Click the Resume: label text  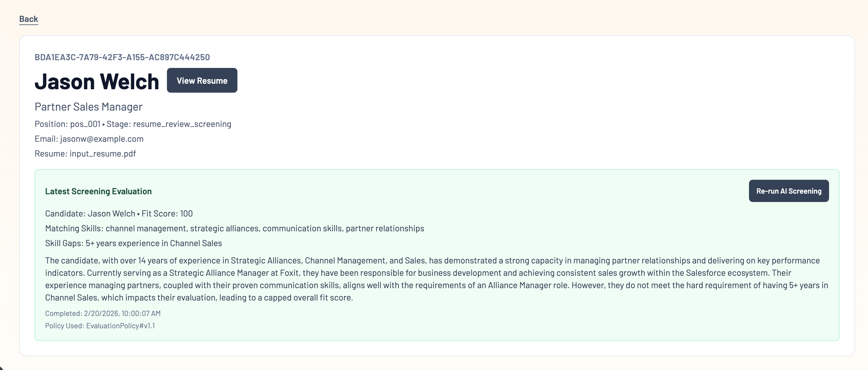(x=51, y=154)
